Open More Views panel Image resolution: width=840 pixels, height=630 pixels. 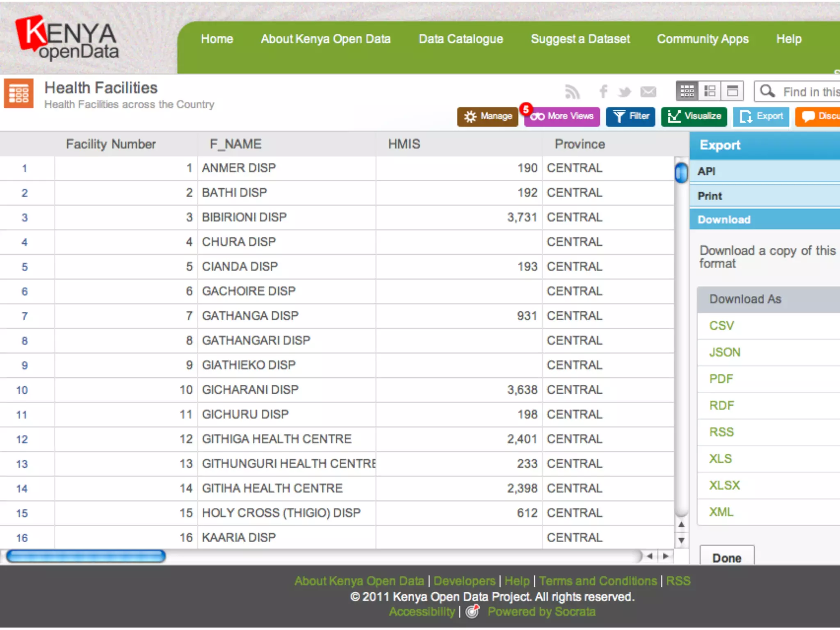tap(562, 116)
